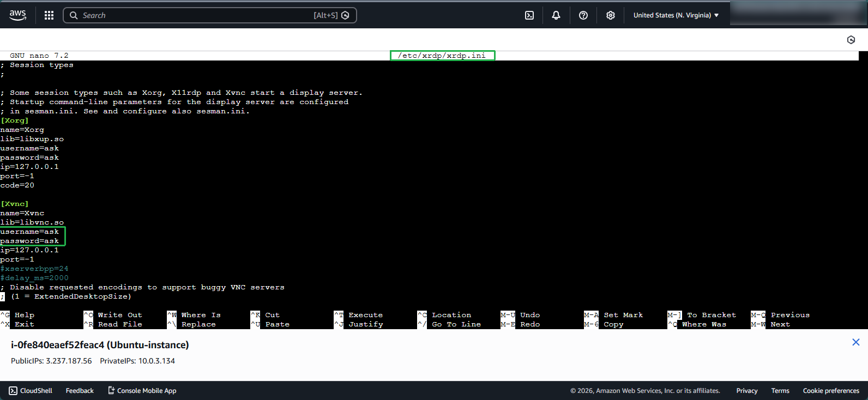Click the ^J Justify shortcut label
868x400 pixels.
pos(358,324)
